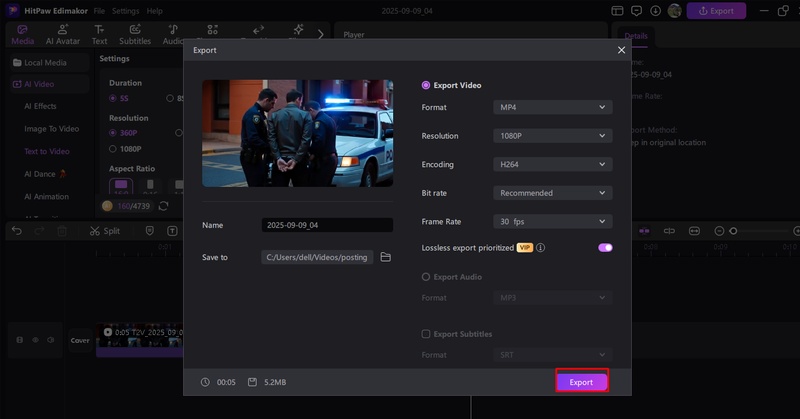Expand the Encoding dropdown showing H264
The image size is (800, 419).
click(x=553, y=164)
